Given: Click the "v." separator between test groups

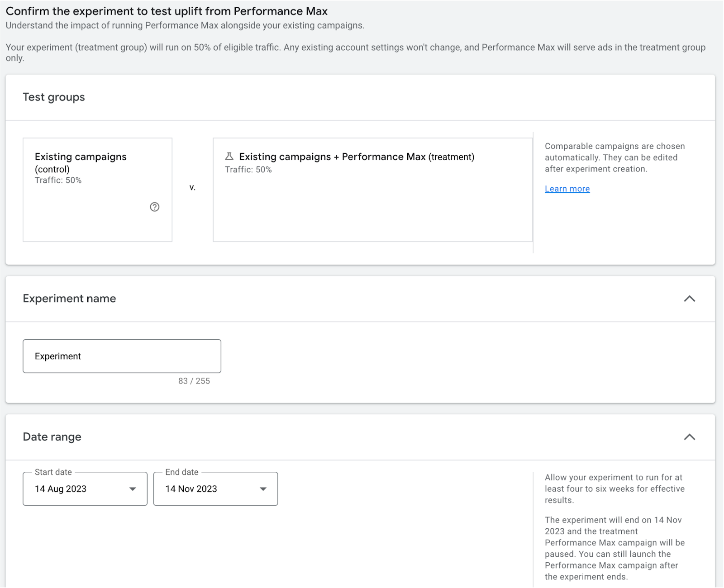Looking at the screenshot, I should [x=192, y=188].
